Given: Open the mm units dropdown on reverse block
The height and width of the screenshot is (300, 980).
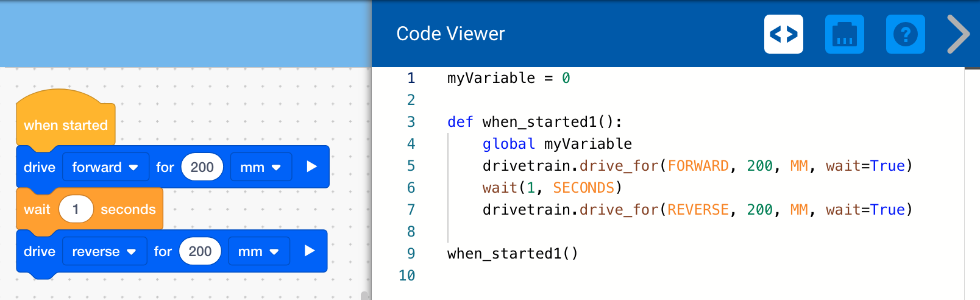Looking at the screenshot, I should point(258,251).
